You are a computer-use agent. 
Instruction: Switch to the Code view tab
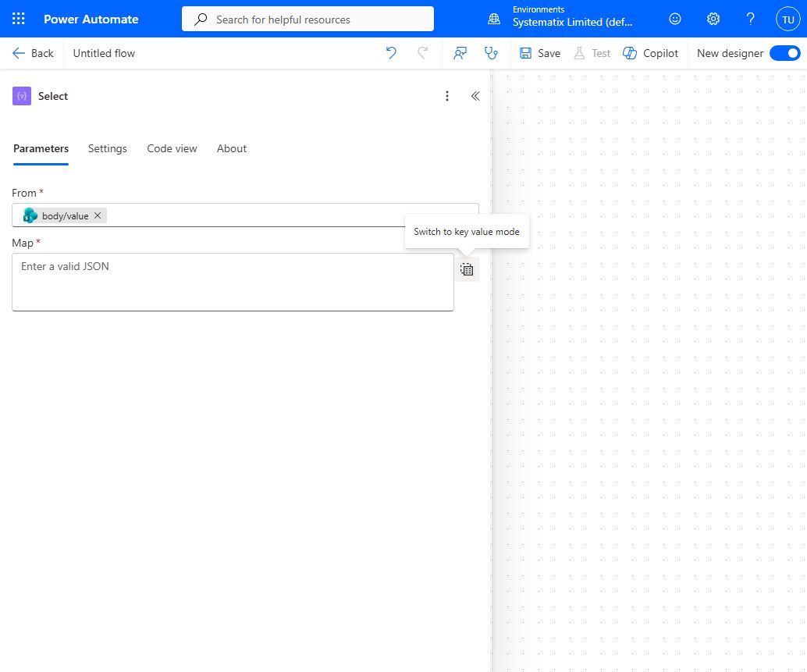click(172, 149)
